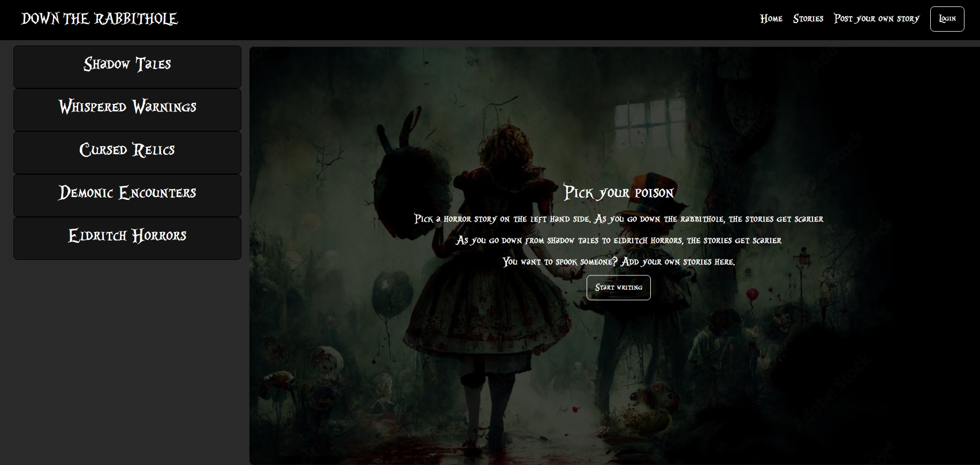Viewport: 980px width, 465px height.
Task: Open the Home nav link
Action: point(771,19)
